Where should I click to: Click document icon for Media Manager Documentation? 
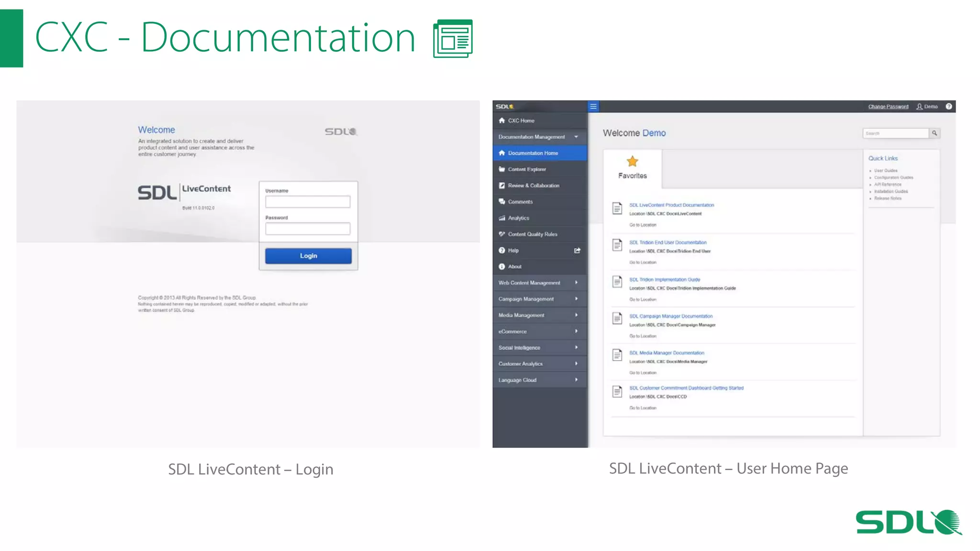[x=617, y=355]
